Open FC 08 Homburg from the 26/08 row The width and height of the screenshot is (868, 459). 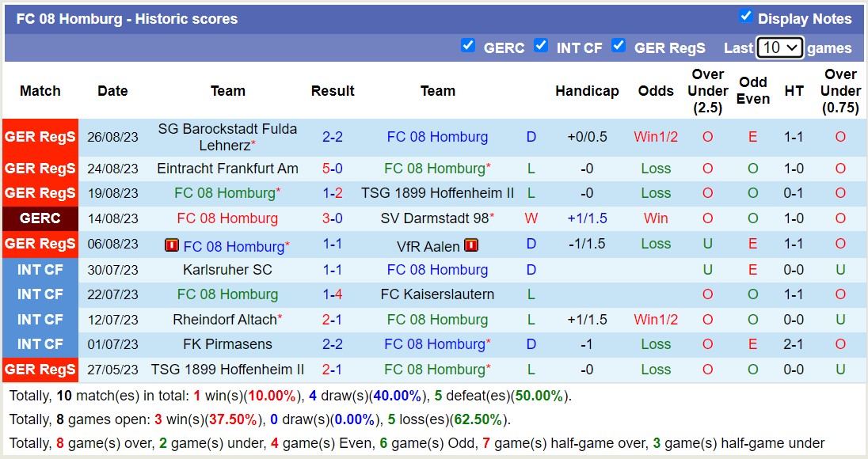437,137
